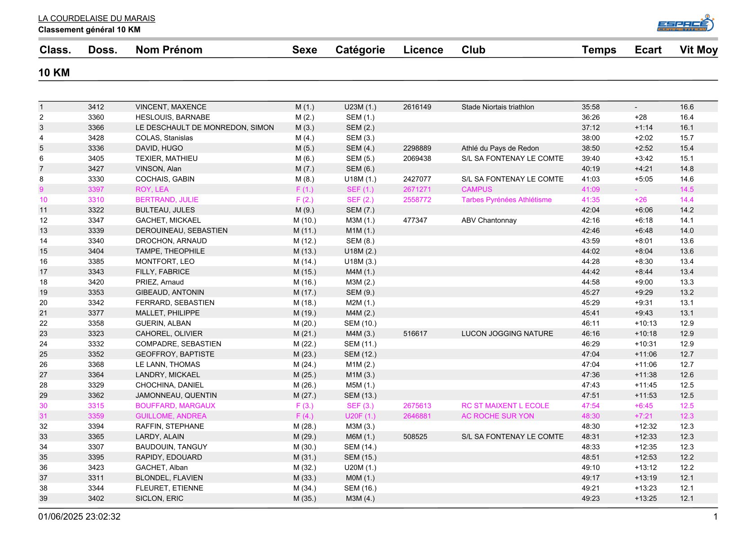
Task: Click category M2M (1.)
Action: pos(360,303)
